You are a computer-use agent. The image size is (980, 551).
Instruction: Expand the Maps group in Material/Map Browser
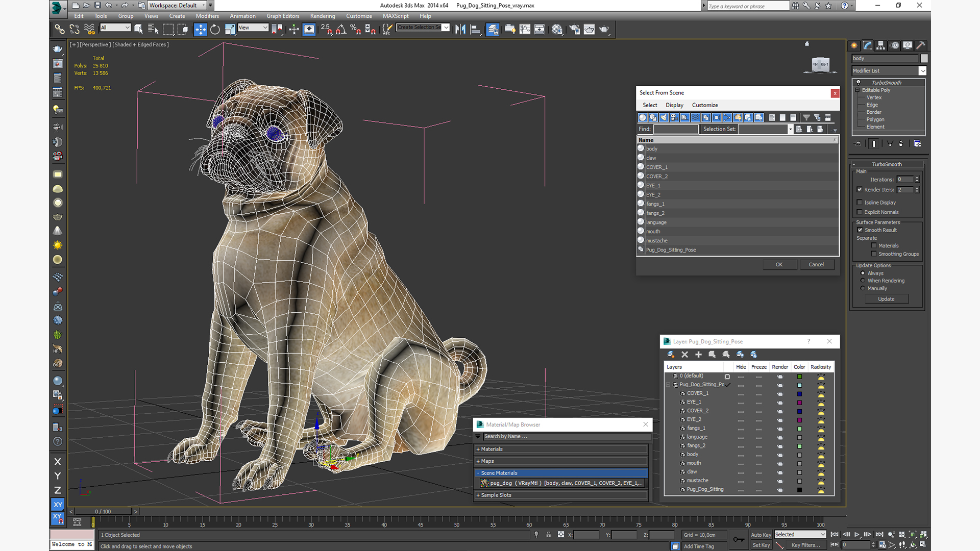coord(561,461)
